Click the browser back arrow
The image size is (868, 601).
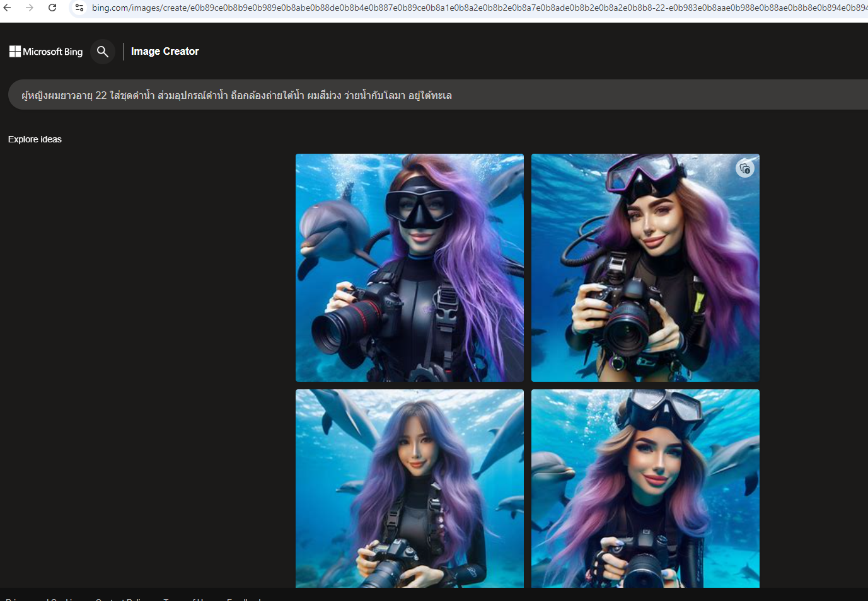(x=8, y=8)
